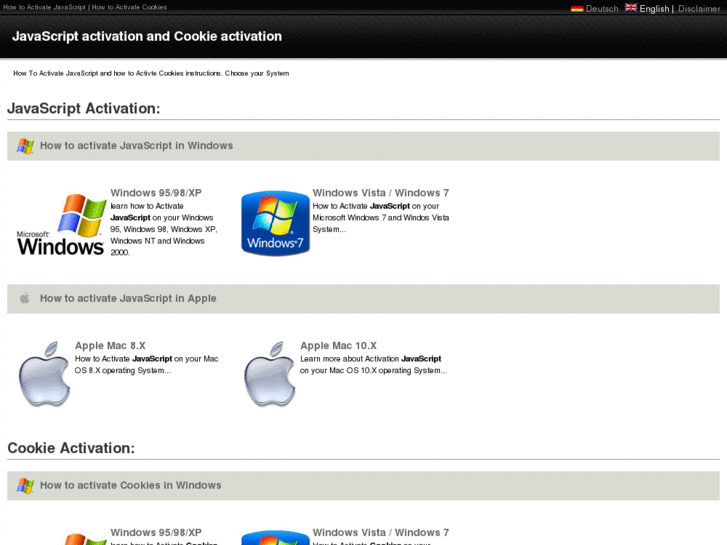Click text 'Learn more about Activation JavaScript'
This screenshot has height=545, width=727.
tap(370, 359)
